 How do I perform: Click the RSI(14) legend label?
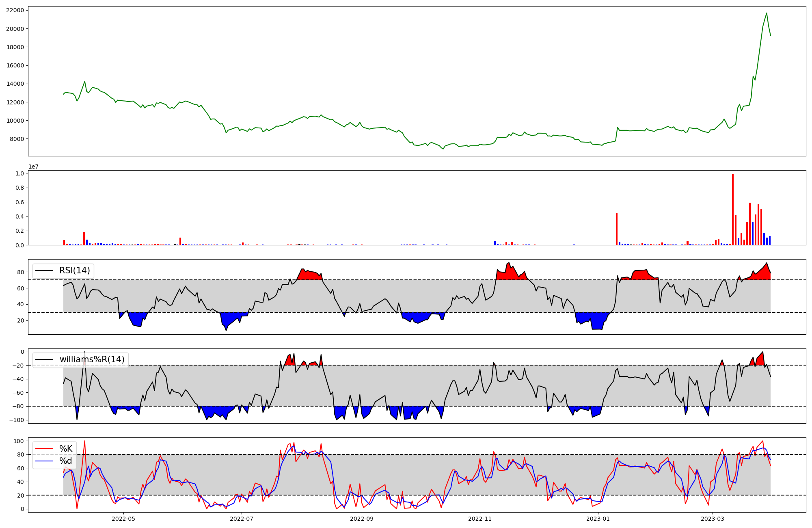point(75,270)
